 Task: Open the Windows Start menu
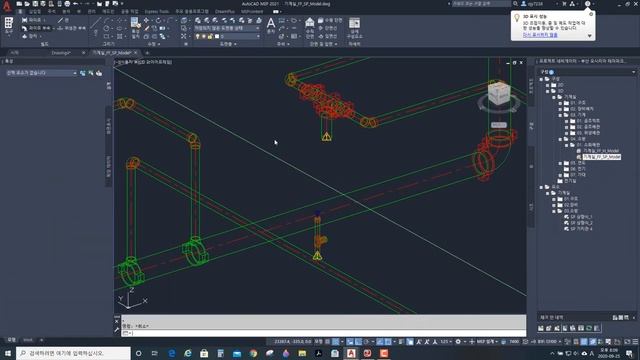8,353
